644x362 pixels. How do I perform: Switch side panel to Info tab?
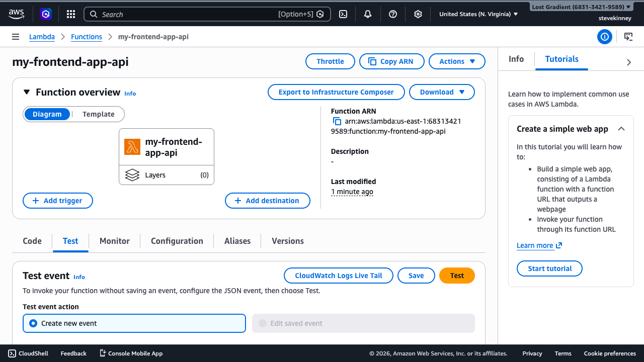click(516, 59)
